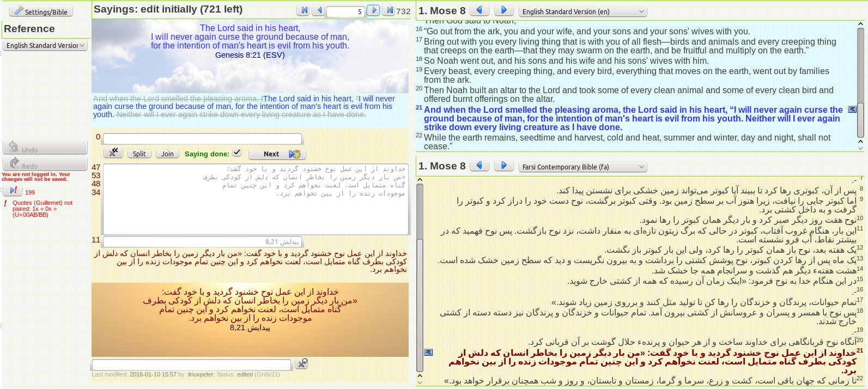The height and width of the screenshot is (389, 868).
Task: Open the Reference Bible version dropdown
Action: 45,46
